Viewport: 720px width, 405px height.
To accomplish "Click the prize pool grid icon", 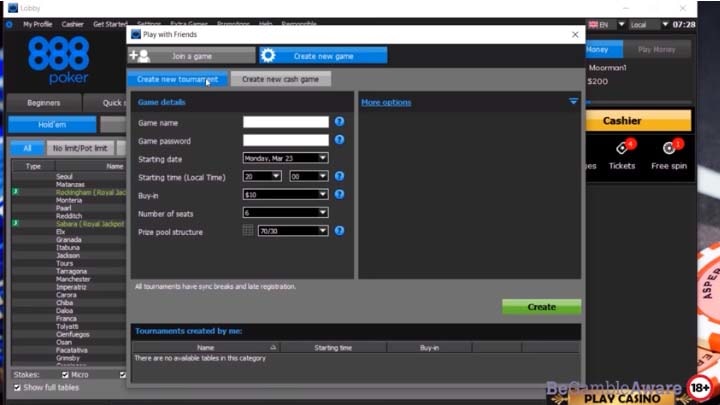I will [248, 231].
